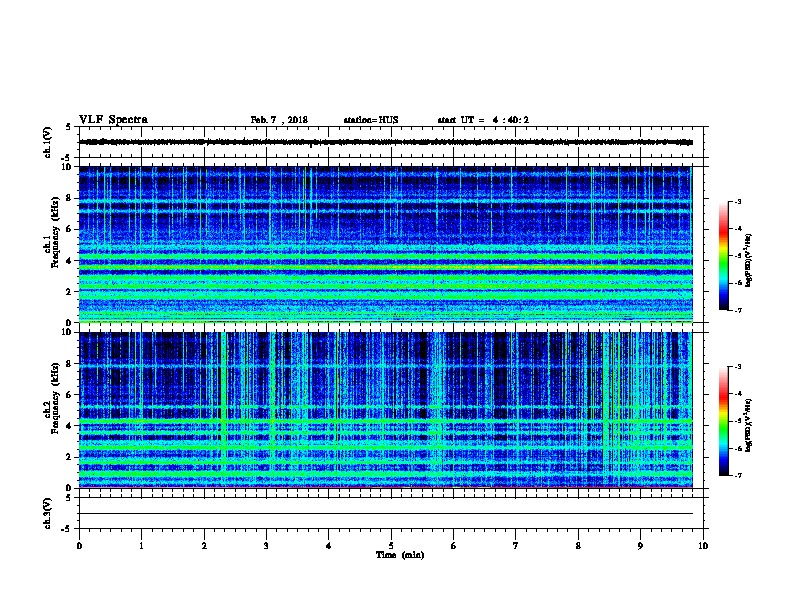Screen dimensions: 792x612
Task: Click the ch.3 flat voltage trace line
Action: tap(386, 514)
